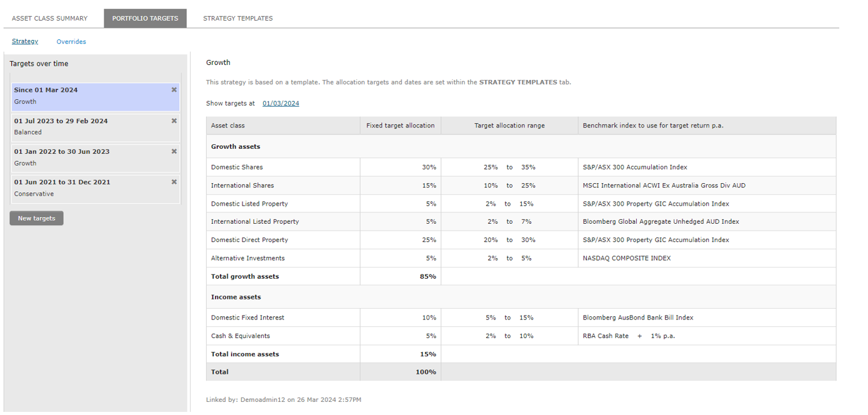Viewport: 868px width, 415px height.
Task: Remove the "Since 01 Mar 2024" Growth target
Action: [x=174, y=89]
